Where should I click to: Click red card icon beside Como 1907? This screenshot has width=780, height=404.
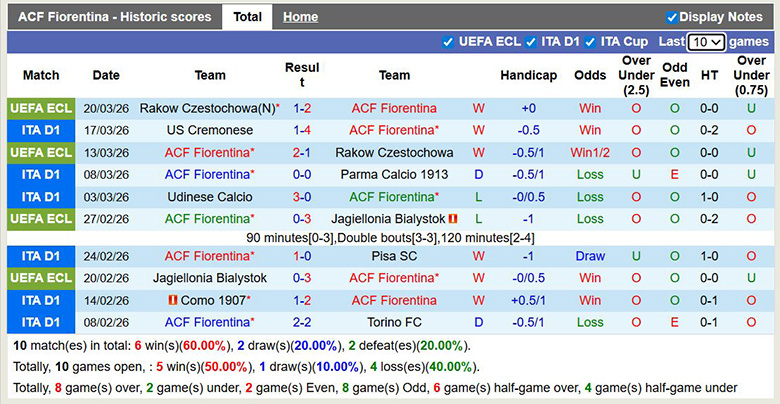(x=172, y=300)
